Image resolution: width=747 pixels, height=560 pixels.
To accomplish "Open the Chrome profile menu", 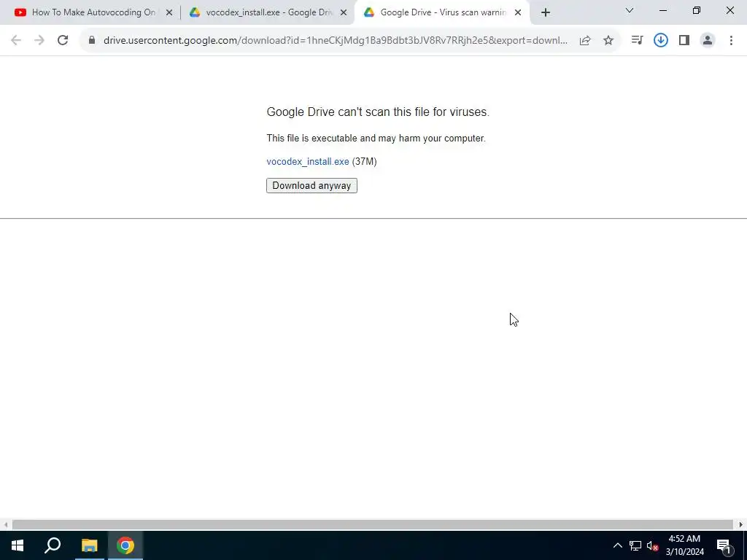I will pos(708,41).
